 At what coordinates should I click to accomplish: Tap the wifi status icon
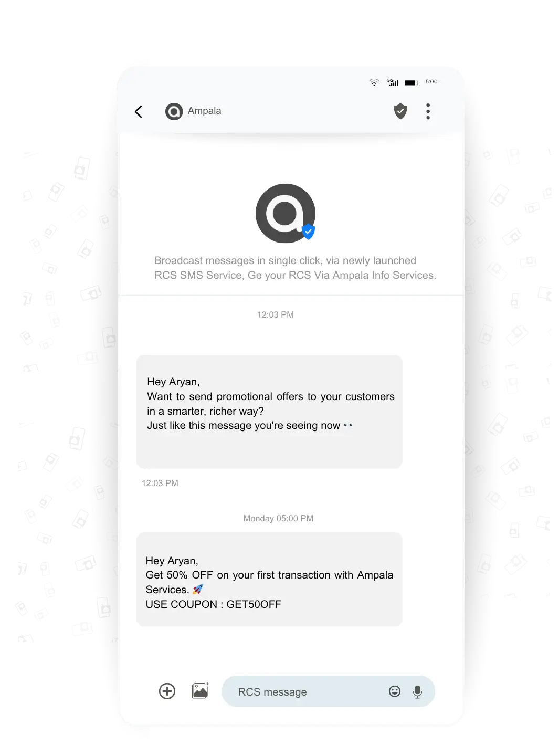[x=374, y=82]
